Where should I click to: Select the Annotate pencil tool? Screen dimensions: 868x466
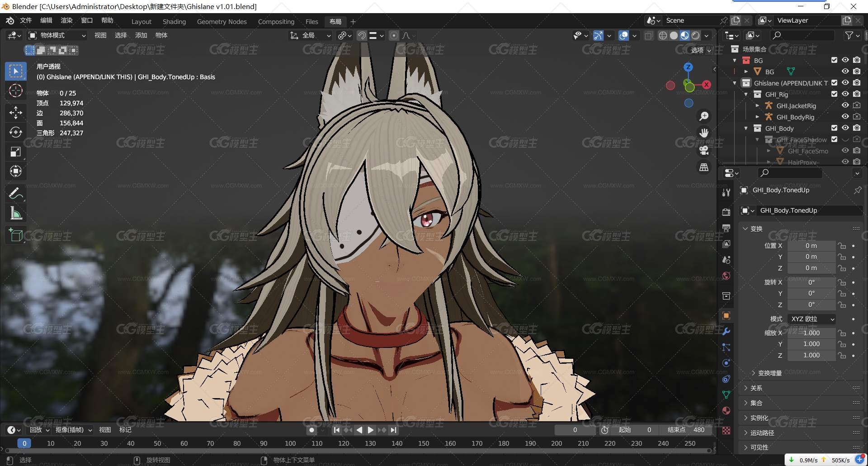pyautogui.click(x=16, y=194)
